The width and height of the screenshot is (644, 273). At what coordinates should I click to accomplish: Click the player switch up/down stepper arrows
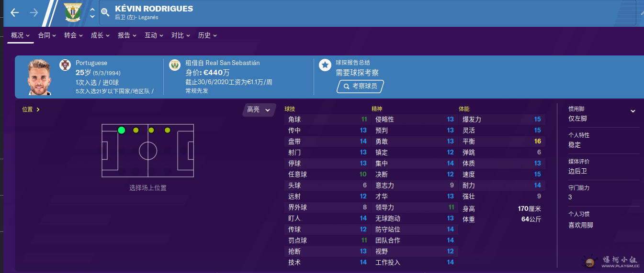pos(92,13)
